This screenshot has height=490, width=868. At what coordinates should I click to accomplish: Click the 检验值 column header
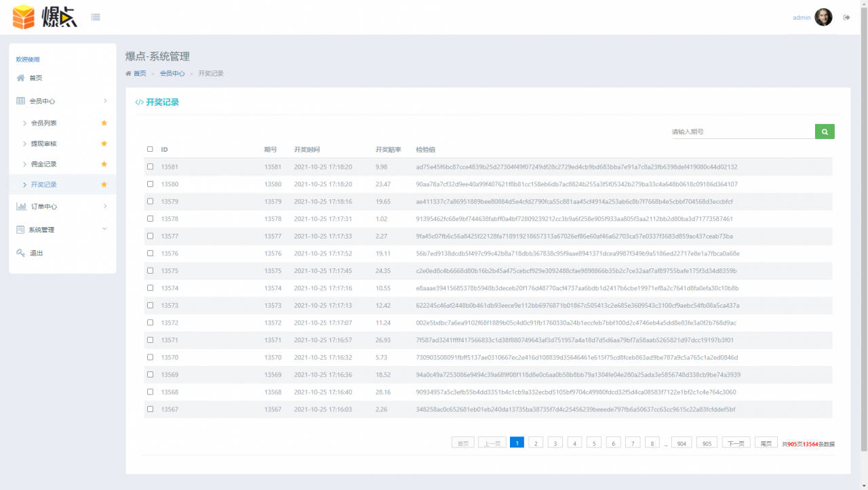[426, 149]
